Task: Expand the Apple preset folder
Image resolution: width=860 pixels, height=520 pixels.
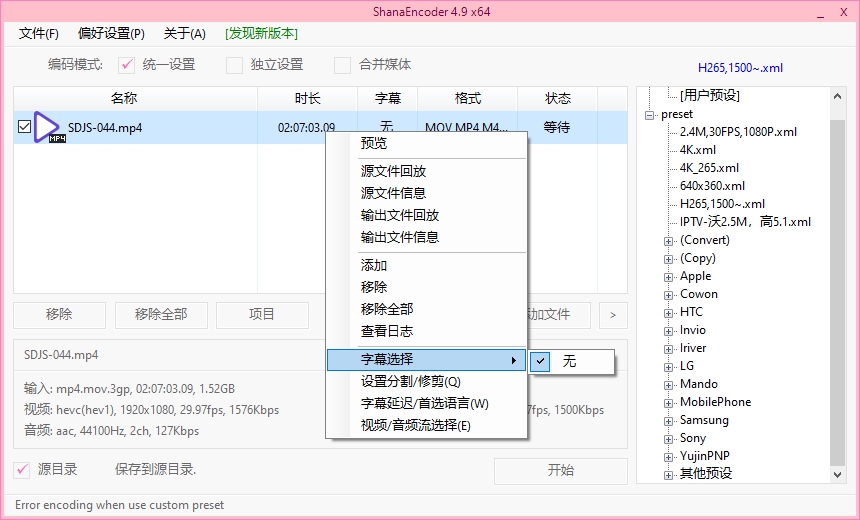Action: 668,278
